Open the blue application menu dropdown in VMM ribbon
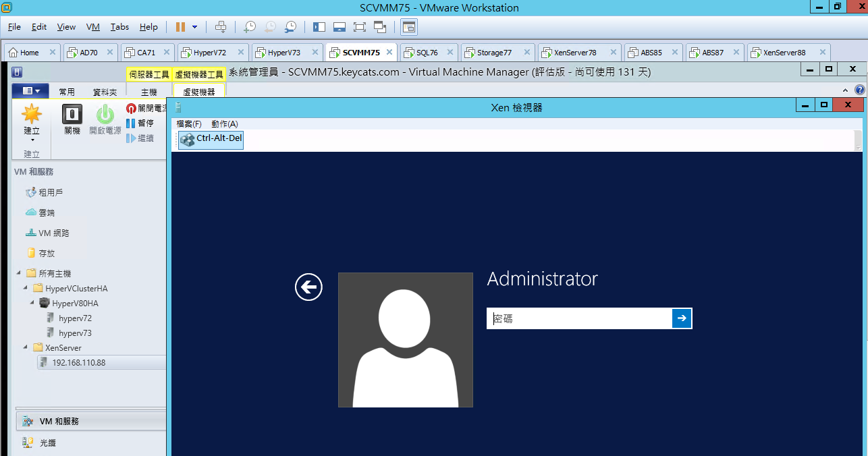868x456 pixels. pyautogui.click(x=30, y=90)
